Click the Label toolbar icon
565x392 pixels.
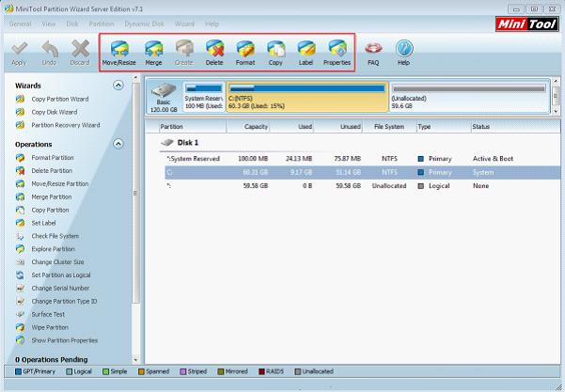coord(306,49)
